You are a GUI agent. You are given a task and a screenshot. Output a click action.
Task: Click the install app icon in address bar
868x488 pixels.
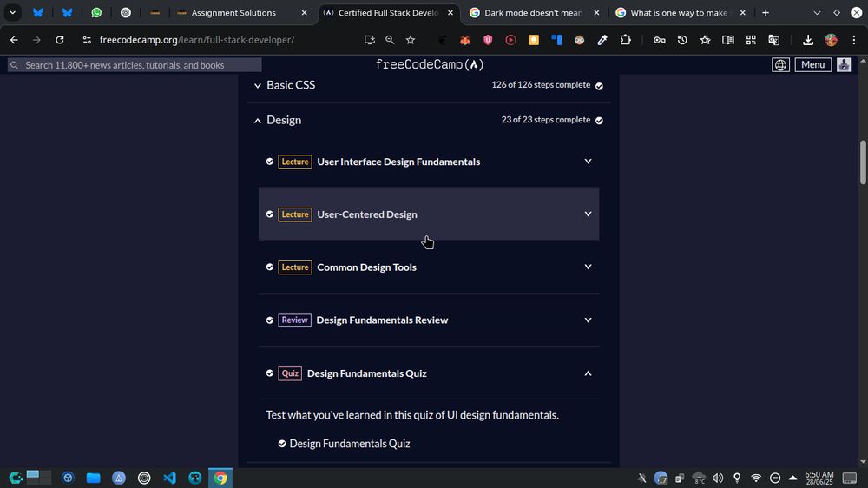point(369,40)
